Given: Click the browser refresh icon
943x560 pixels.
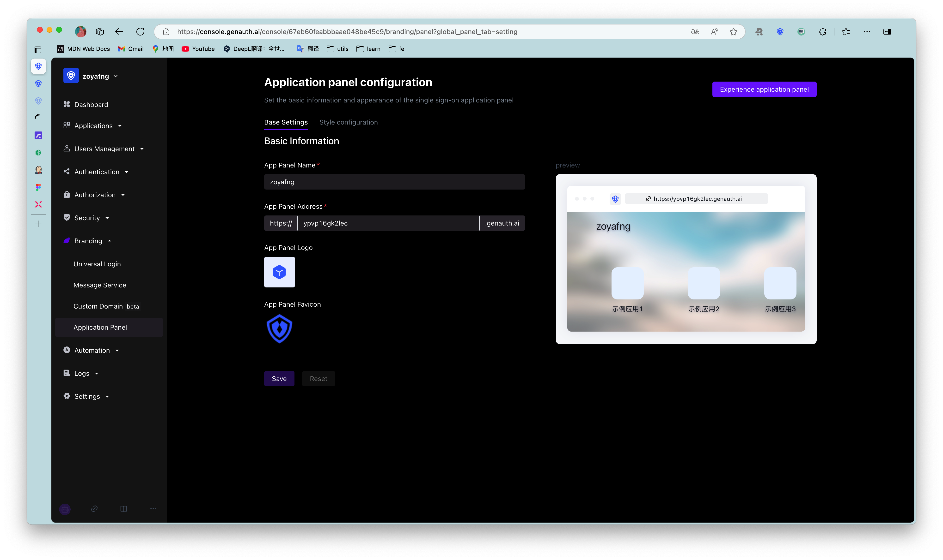Looking at the screenshot, I should (x=140, y=32).
